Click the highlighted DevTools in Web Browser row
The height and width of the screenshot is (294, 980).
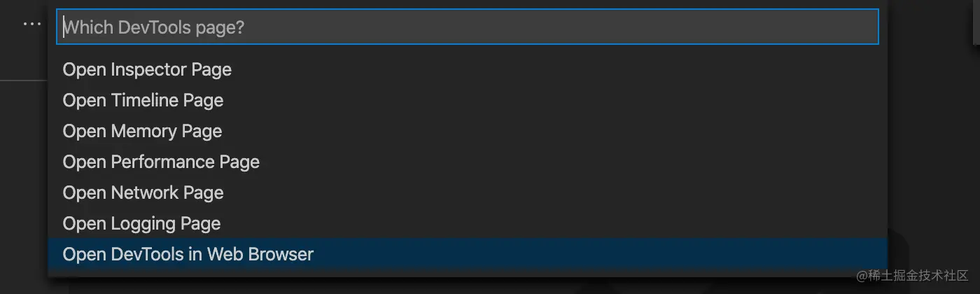(468, 254)
